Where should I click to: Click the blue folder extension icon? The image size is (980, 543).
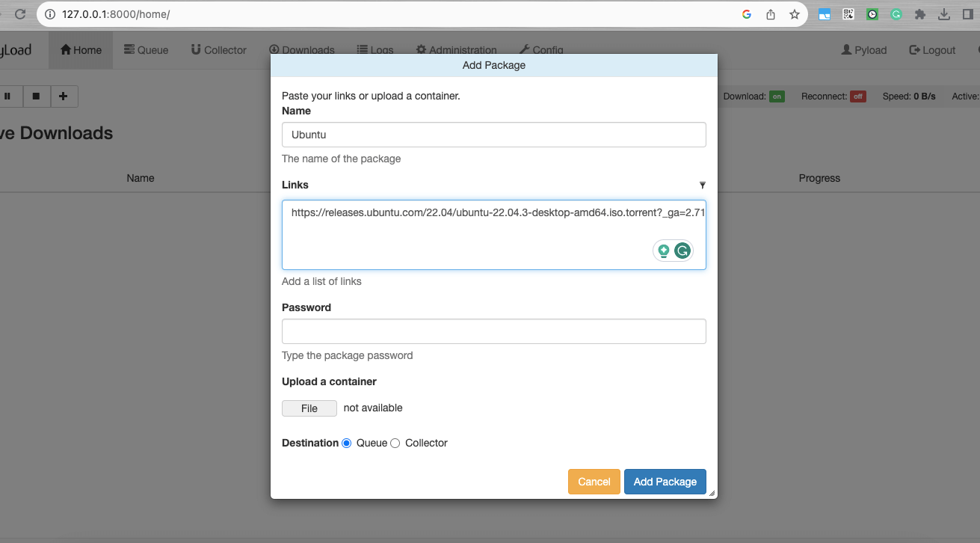tap(825, 14)
